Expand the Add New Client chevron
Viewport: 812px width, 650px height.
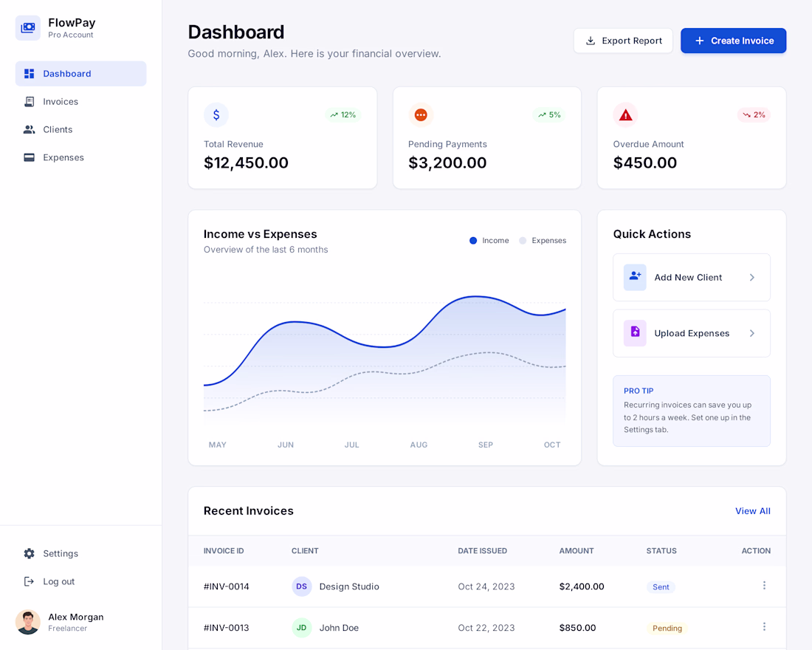tap(752, 277)
